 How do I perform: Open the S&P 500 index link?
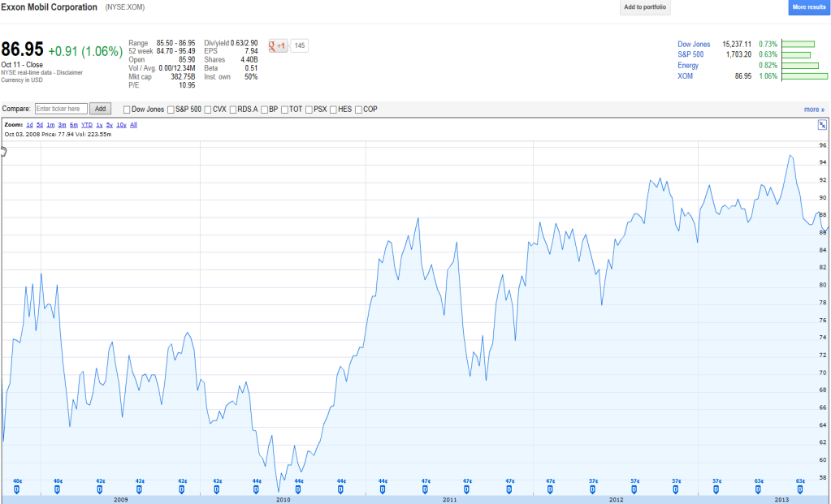690,54
